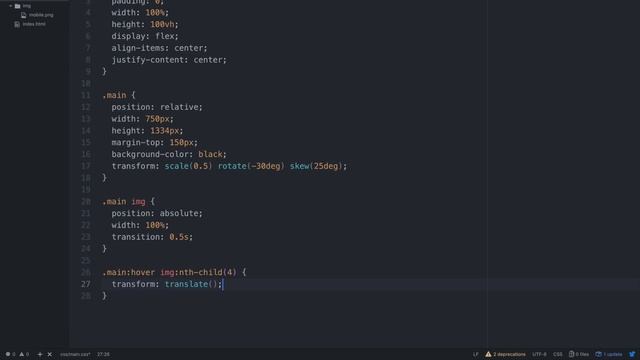Click the display: flex declaration

tap(145, 36)
